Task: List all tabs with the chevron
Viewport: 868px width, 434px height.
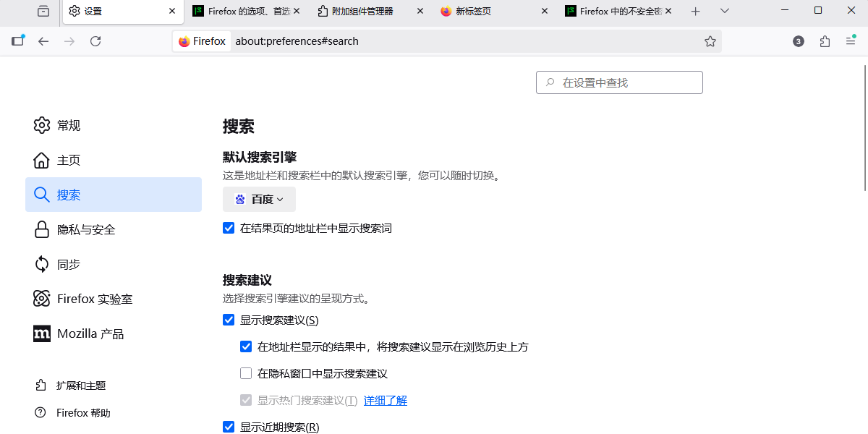Action: 725,11
